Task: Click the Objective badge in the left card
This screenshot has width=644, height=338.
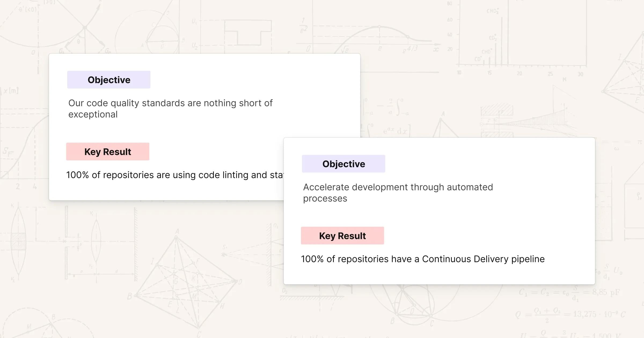Action: click(109, 80)
